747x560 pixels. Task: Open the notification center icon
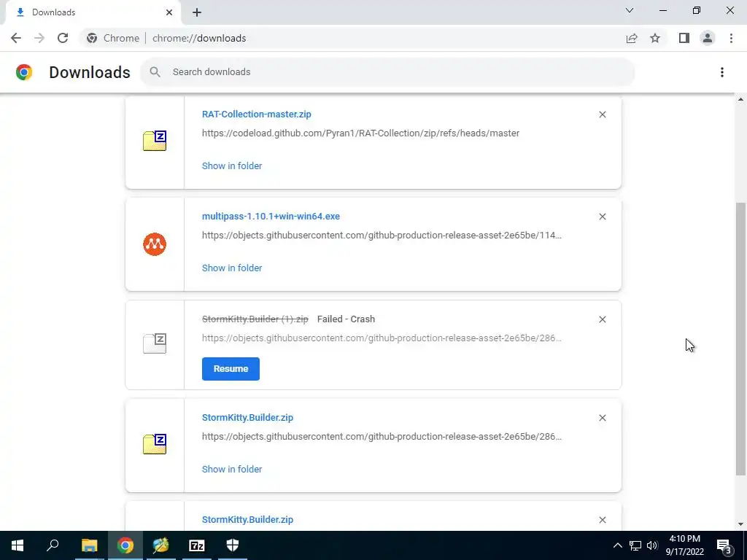[724, 545]
